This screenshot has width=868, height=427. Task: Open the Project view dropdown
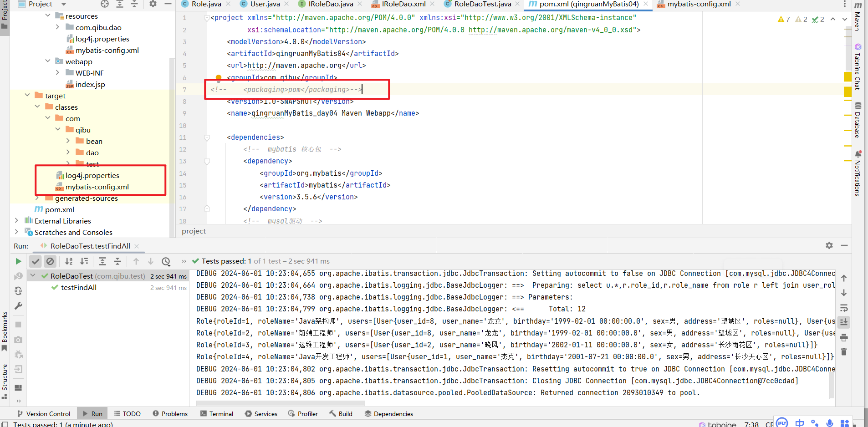coord(42,4)
